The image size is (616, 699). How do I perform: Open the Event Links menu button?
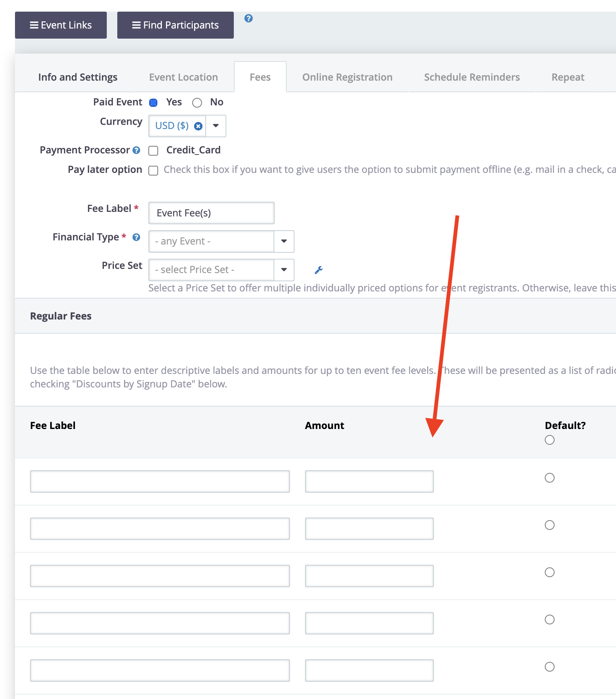61,25
